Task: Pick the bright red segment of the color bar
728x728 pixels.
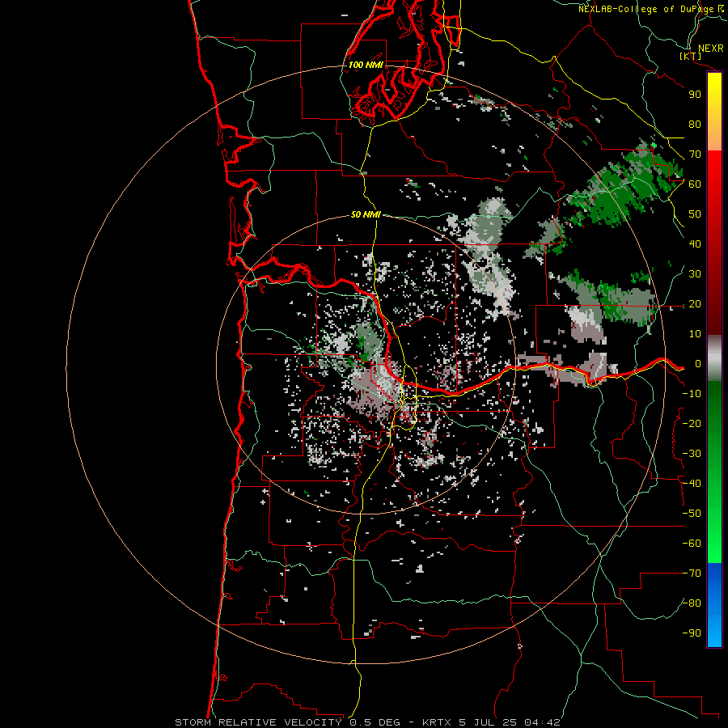Action: point(714,170)
